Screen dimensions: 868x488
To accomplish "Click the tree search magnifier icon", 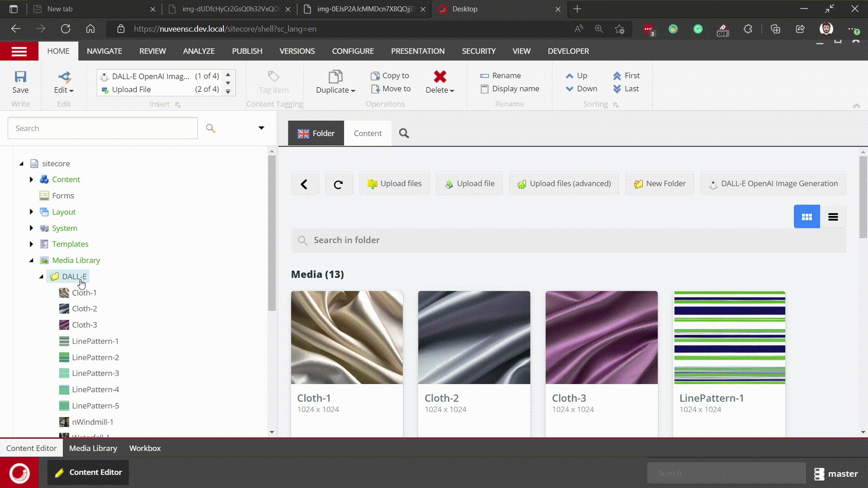I will (211, 128).
